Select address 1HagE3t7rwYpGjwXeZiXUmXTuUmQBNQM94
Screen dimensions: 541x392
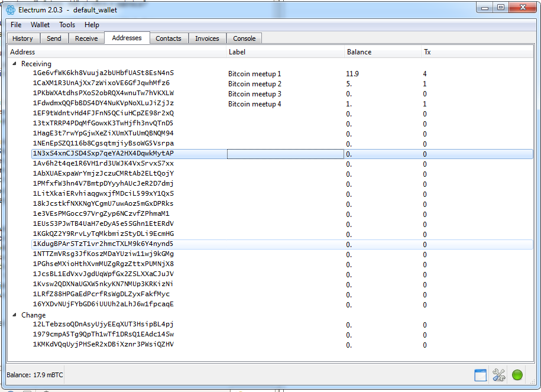[103, 133]
